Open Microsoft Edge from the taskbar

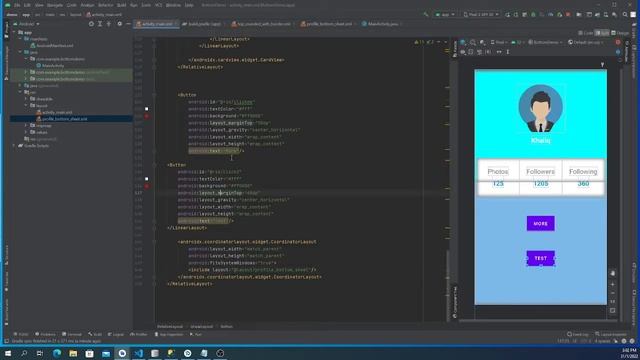pos(57,353)
